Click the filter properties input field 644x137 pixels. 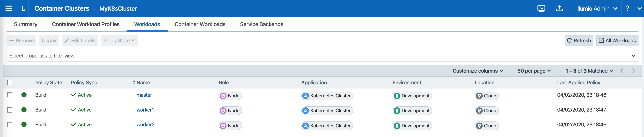pyautogui.click(x=318, y=56)
